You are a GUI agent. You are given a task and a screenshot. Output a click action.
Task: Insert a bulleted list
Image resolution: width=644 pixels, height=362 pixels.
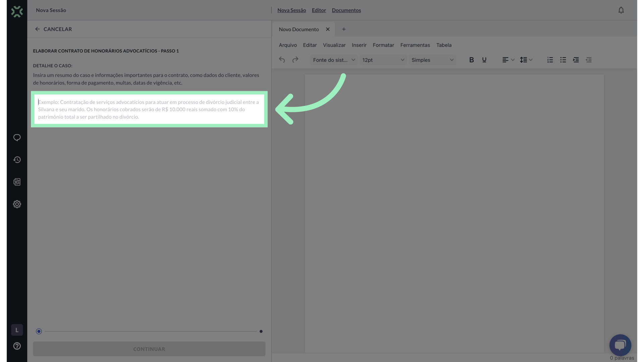pos(563,60)
